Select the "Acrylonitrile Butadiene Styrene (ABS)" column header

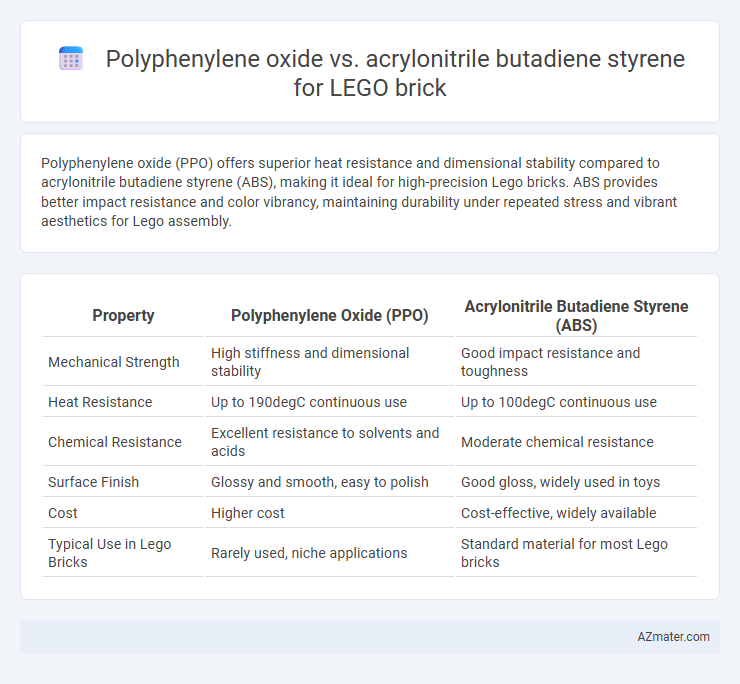point(576,315)
